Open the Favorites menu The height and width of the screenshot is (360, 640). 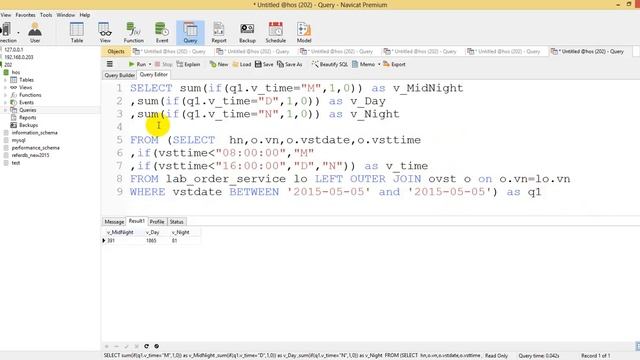[x=25, y=15]
